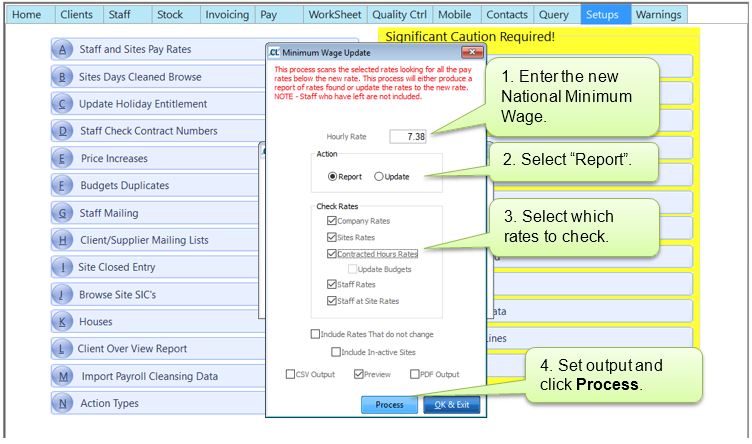Screen dimensions: 752x444
Task: Click the circular E icon for Price Increases
Action: [63, 159]
